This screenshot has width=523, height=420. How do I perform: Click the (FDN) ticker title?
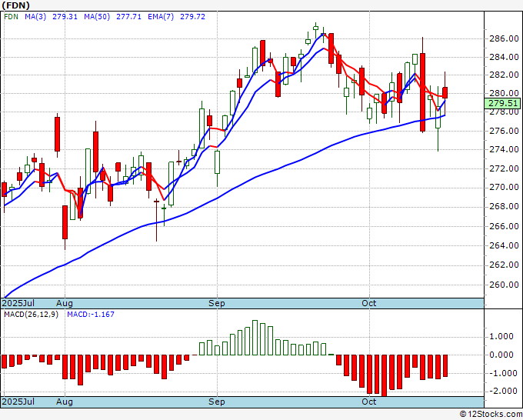(15, 5)
